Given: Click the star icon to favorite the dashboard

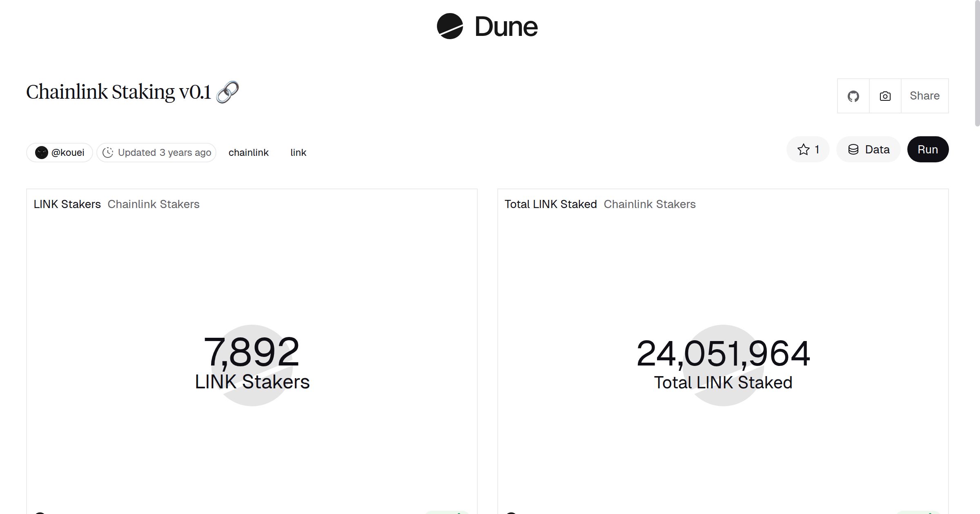Looking at the screenshot, I should pyautogui.click(x=803, y=149).
